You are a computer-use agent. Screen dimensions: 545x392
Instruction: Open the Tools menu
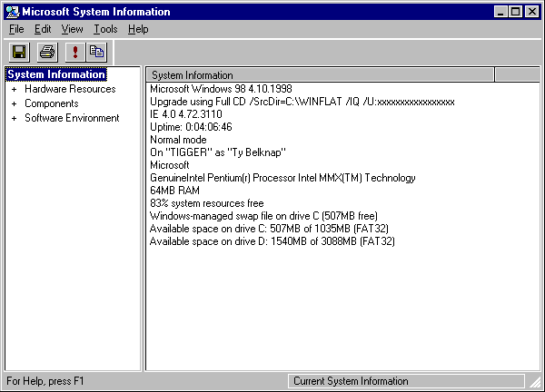point(105,29)
